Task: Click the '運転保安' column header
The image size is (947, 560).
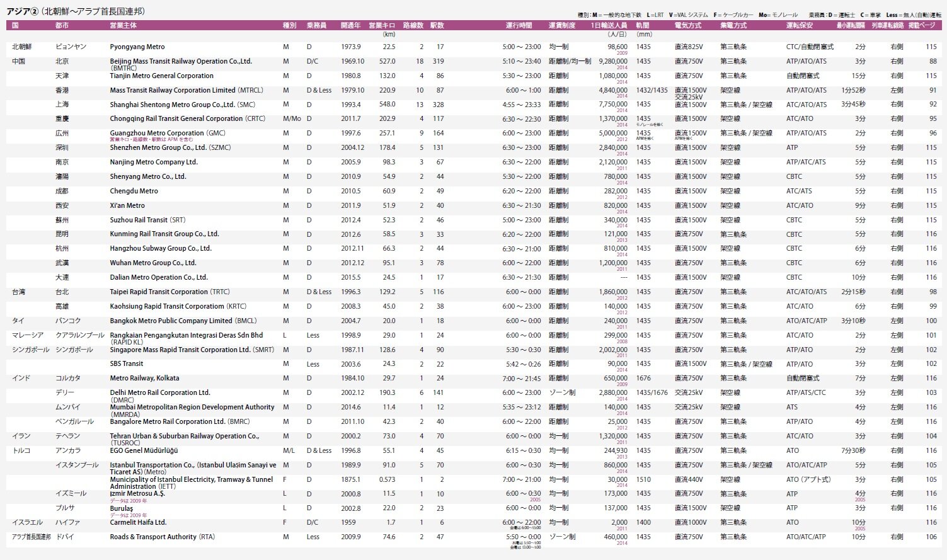Action: click(x=800, y=26)
